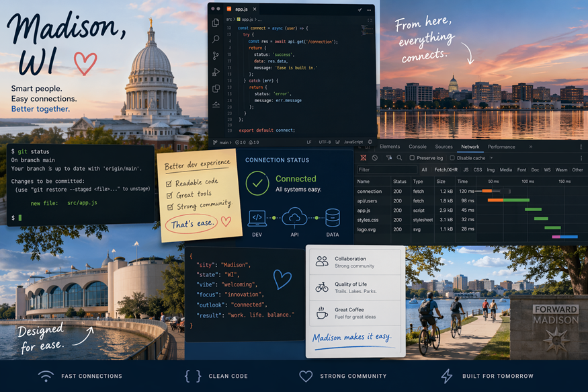Select the api/users request row
588x392 pixels.
coord(470,200)
